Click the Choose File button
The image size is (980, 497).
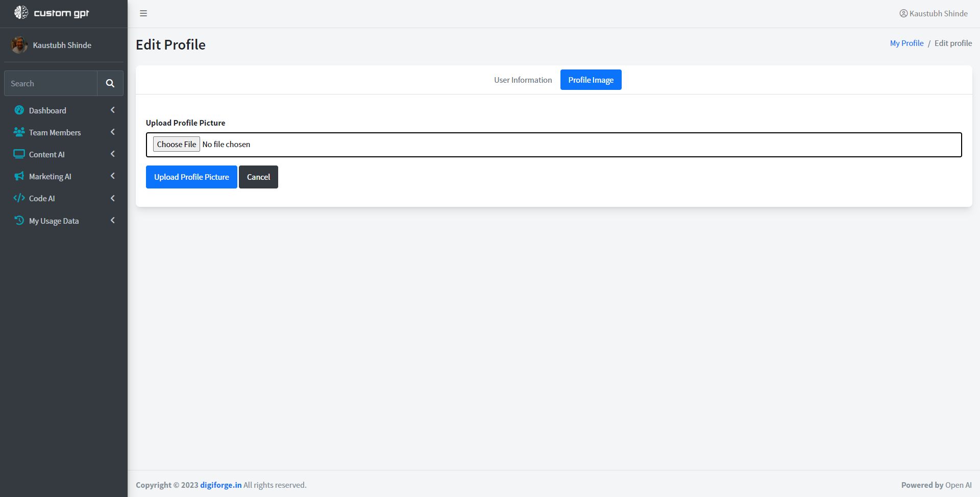tap(177, 144)
